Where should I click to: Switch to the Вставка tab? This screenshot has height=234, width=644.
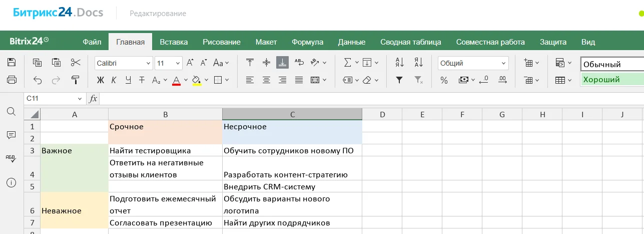click(174, 42)
